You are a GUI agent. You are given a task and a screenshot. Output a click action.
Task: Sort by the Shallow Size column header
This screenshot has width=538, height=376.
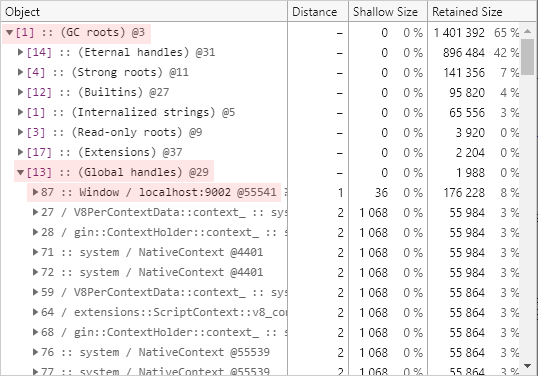click(388, 12)
